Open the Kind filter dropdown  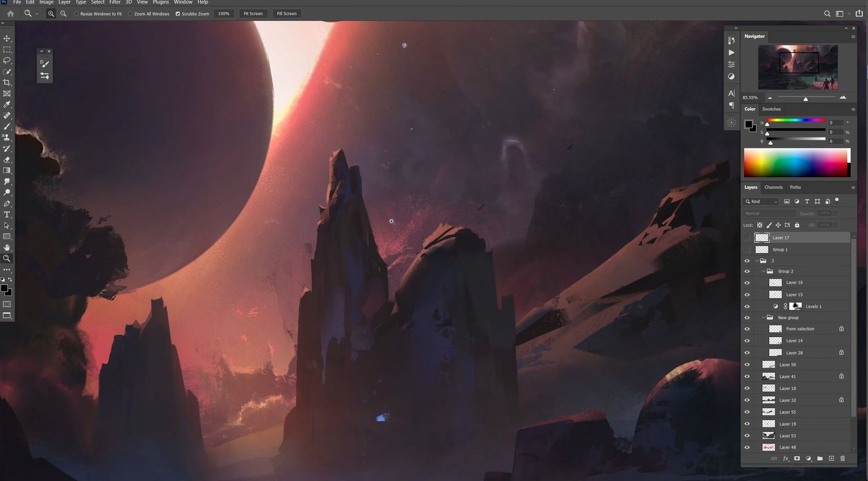point(762,201)
